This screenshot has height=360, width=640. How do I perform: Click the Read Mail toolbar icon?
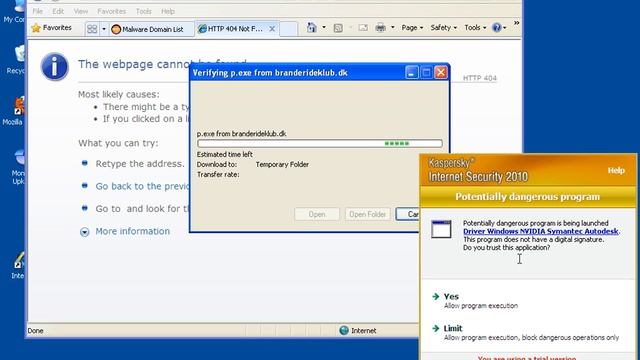(363, 28)
